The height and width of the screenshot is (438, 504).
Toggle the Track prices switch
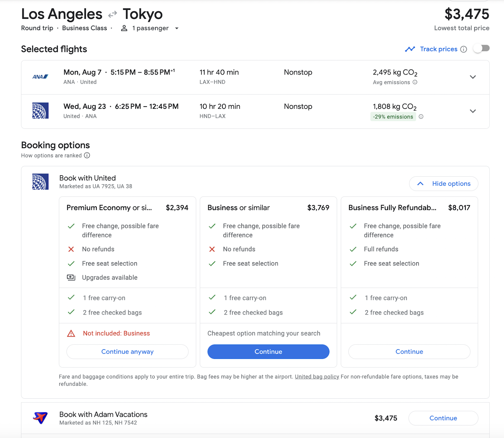[482, 48]
